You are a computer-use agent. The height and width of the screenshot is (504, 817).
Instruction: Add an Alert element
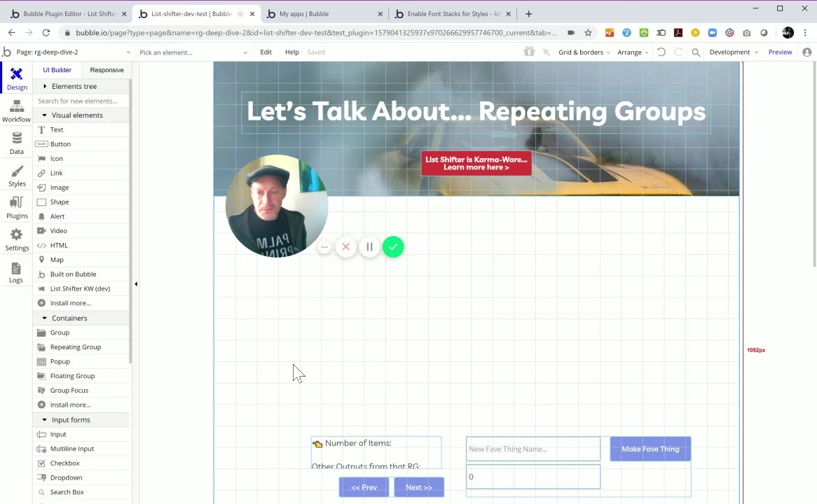coord(81,216)
